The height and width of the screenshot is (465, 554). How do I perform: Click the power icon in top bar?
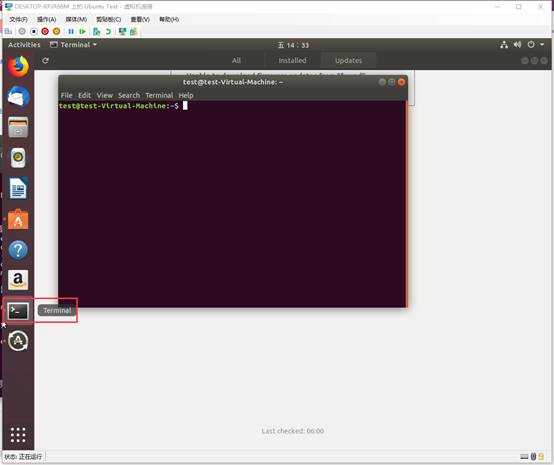pos(531,45)
